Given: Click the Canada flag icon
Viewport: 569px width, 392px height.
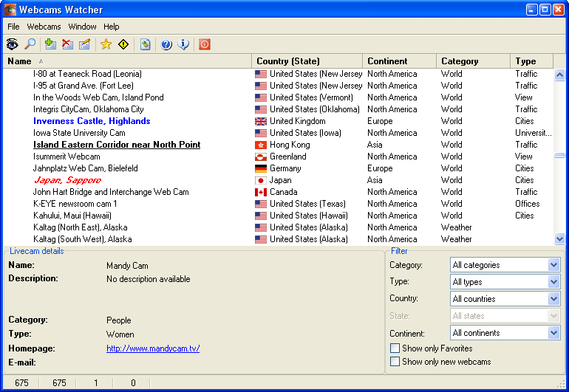Looking at the screenshot, I should tap(261, 192).
